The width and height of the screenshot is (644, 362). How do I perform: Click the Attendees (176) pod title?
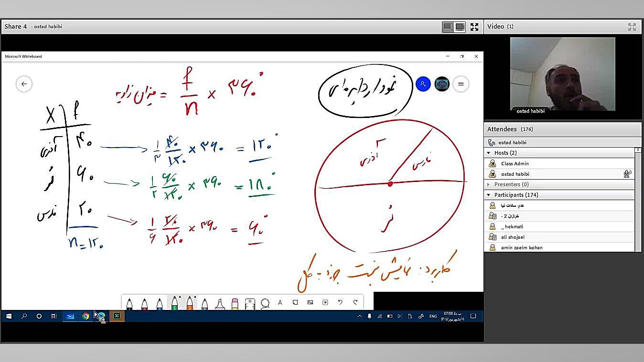tap(510, 129)
